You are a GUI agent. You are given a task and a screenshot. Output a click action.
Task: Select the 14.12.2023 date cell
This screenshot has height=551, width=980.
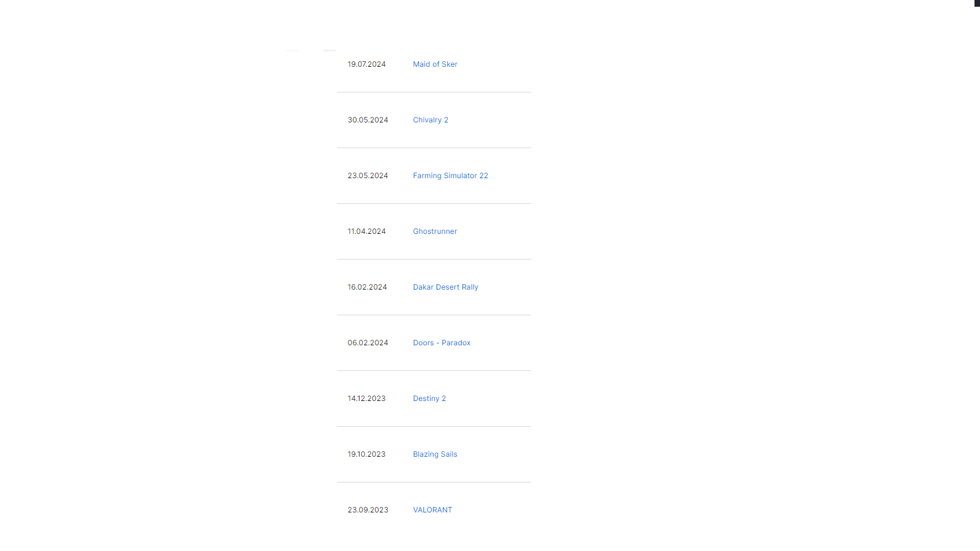[367, 399]
